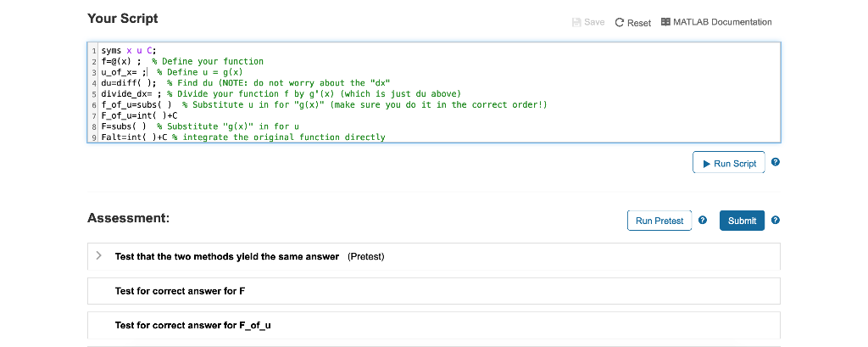Click the MATLAB Documentation book icon
Screen dimensions: 868x347
tap(665, 22)
